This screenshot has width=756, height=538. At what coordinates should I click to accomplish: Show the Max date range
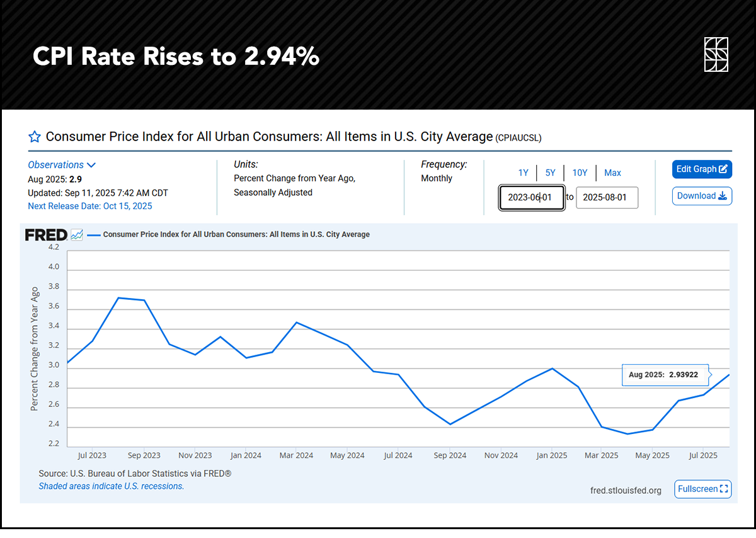point(612,173)
